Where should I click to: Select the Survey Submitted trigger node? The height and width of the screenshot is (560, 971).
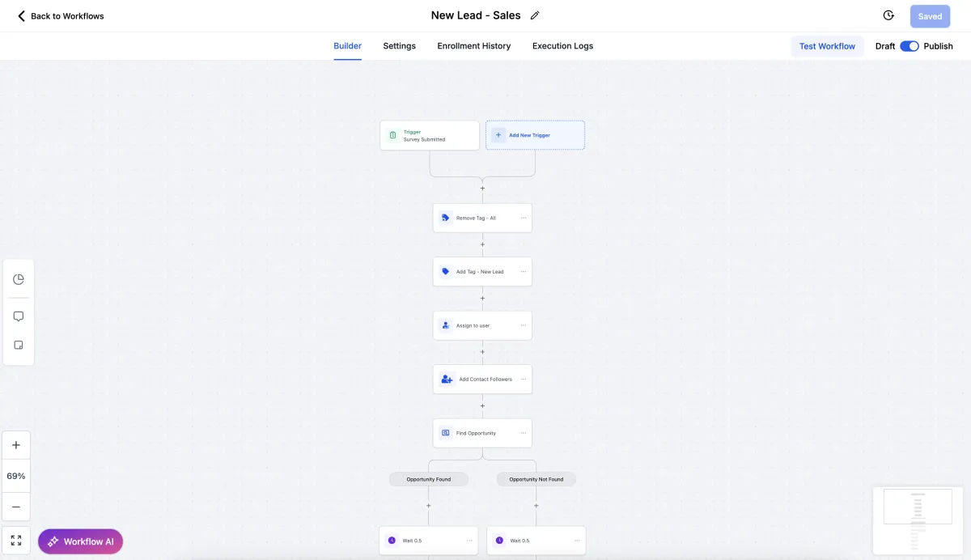pyautogui.click(x=430, y=136)
